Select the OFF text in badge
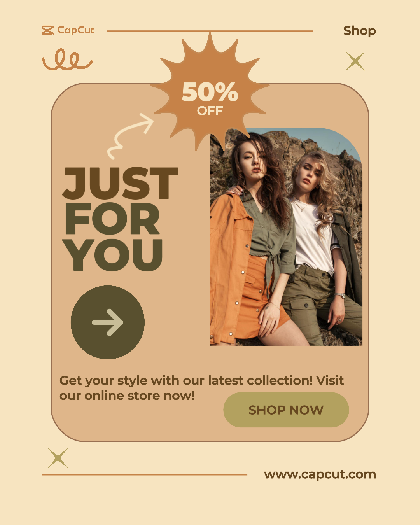This screenshot has height=525, width=420. 210,111
